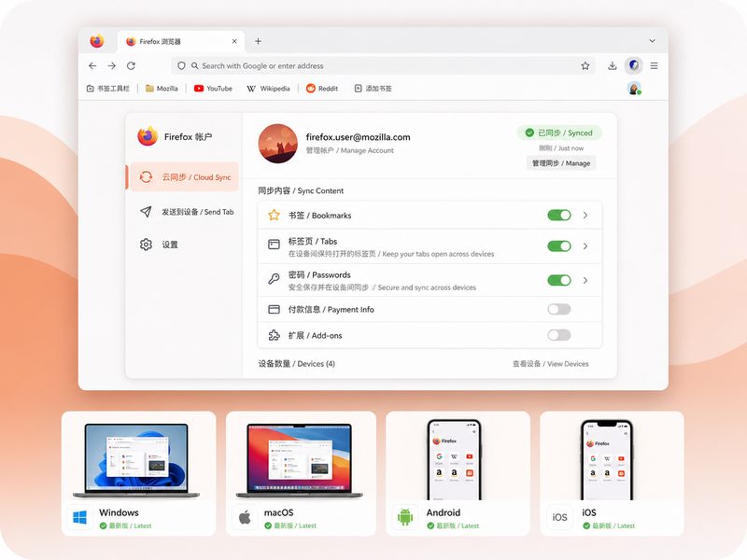747x560 pixels.
Task: Select 发送到设备 / Send Tab in sidebar
Action: tap(187, 212)
